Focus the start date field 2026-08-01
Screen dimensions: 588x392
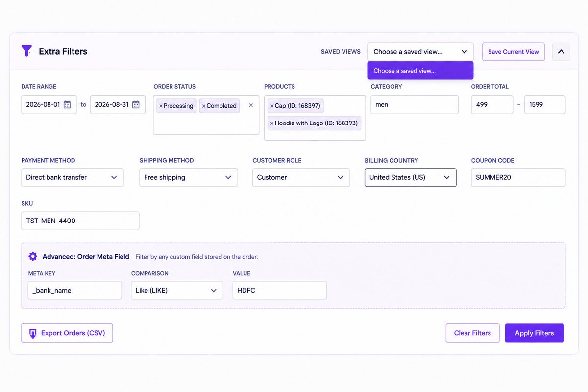[x=49, y=104]
